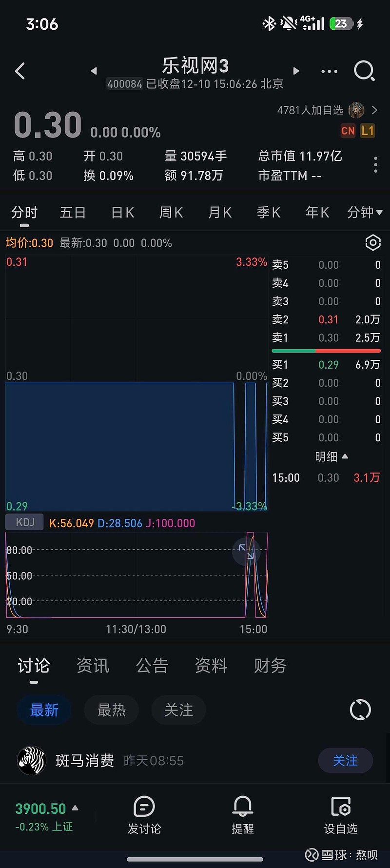Image resolution: width=390 pixels, height=868 pixels.
Task: Select the 最热 filter chip
Action: click(112, 710)
